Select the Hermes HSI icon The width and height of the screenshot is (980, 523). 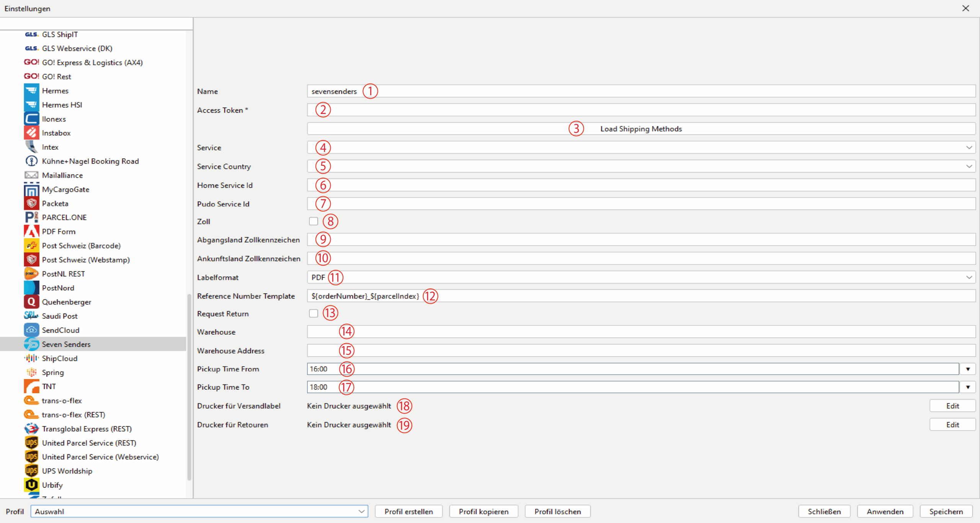click(31, 105)
